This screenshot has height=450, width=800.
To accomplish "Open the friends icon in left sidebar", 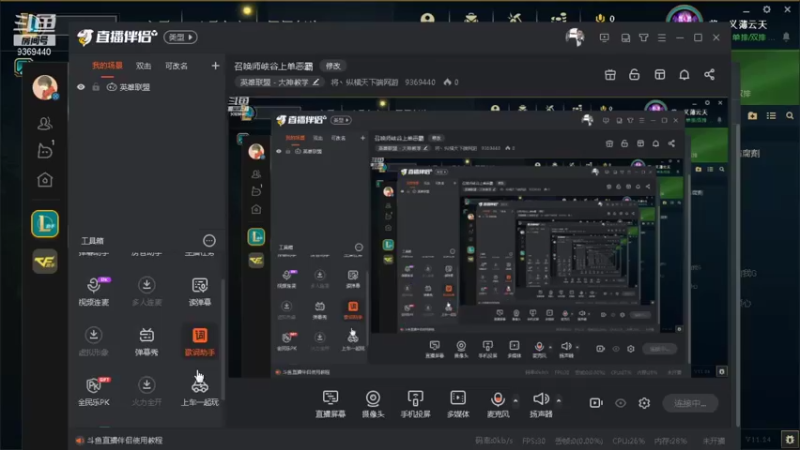I will (45, 123).
